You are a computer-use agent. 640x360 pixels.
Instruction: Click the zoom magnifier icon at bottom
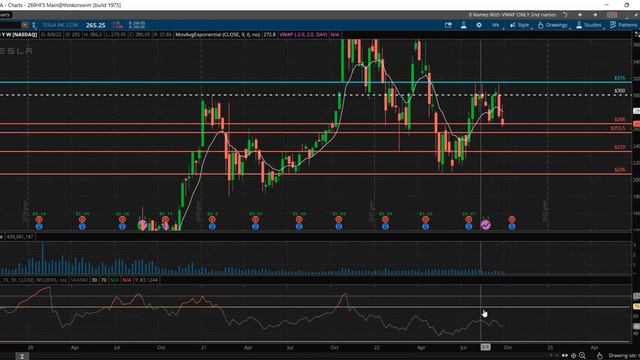pyautogui.click(x=582, y=356)
